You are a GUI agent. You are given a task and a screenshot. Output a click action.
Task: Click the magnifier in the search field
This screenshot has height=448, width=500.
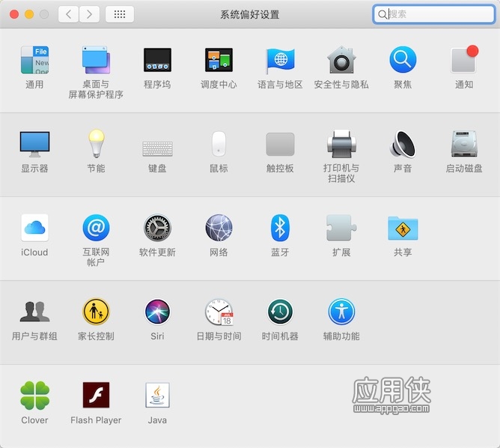click(382, 14)
